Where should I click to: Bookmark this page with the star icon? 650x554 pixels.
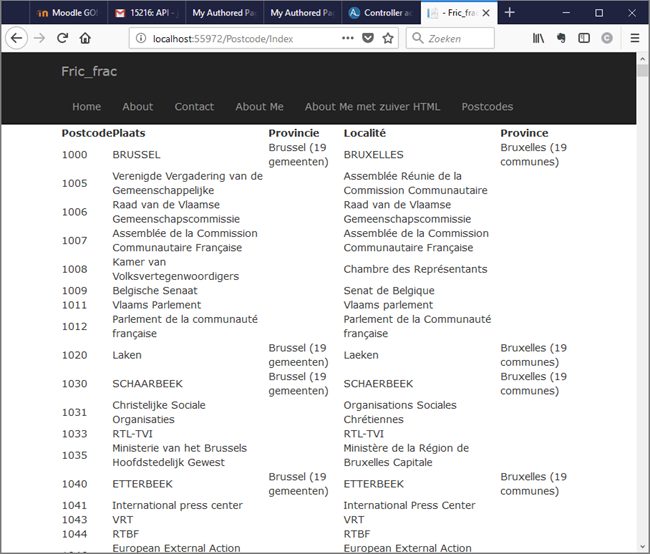click(x=388, y=38)
